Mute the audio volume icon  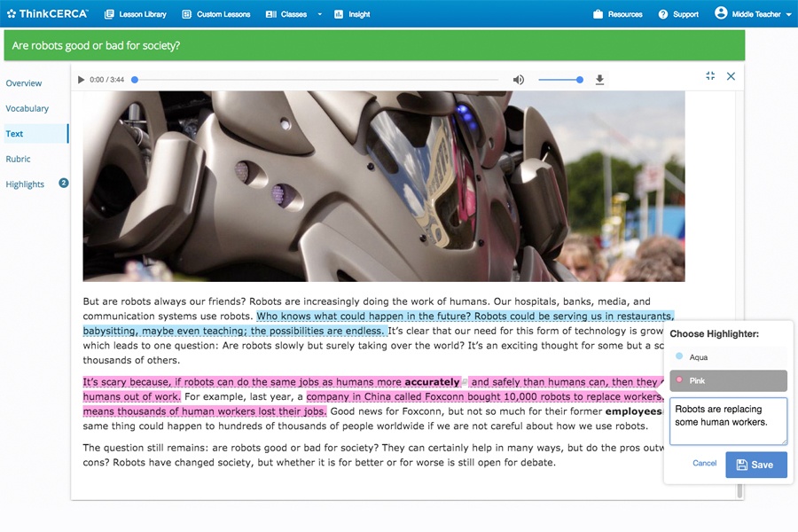coord(519,80)
